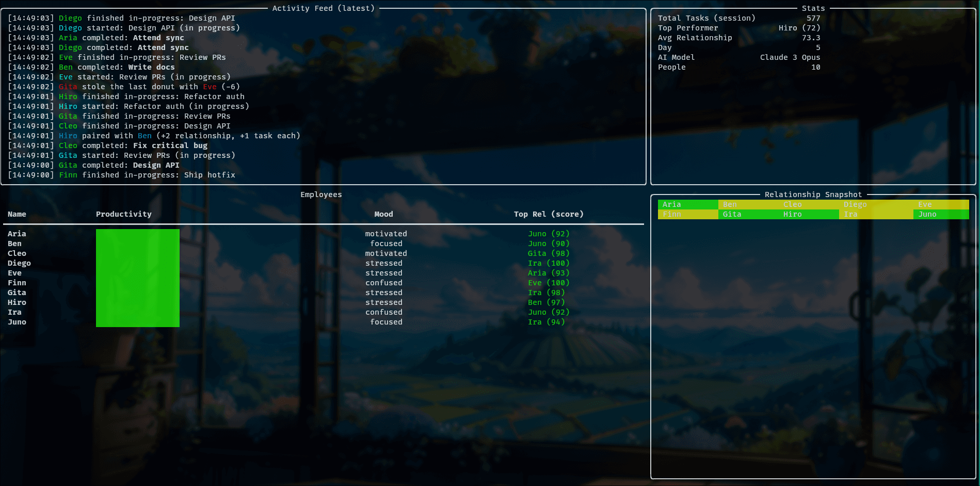Select Aria in the Employees name column
This screenshot has width=980, height=486.
pos(17,234)
